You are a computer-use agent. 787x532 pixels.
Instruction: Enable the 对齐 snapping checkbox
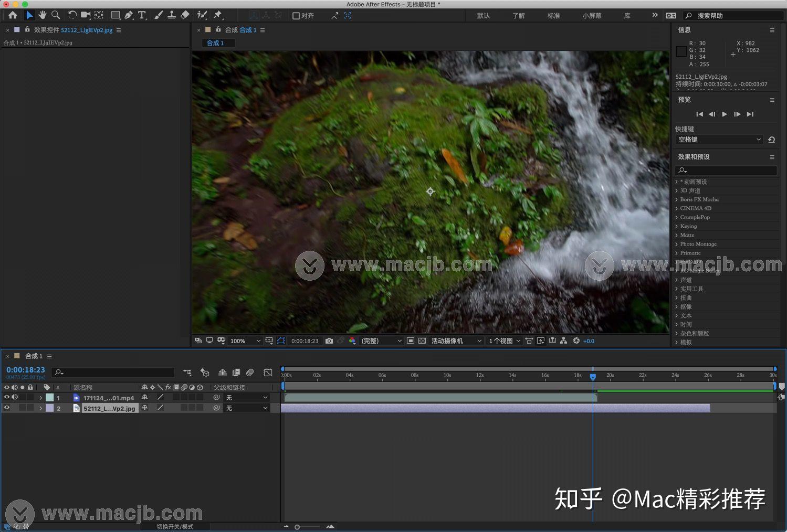tap(296, 16)
